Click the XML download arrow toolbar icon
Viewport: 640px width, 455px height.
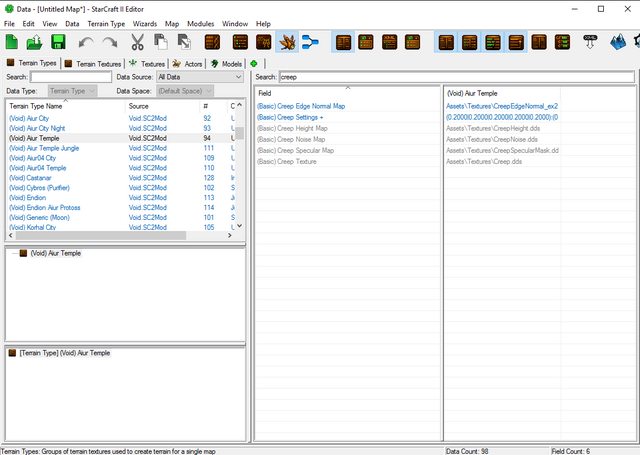[590, 42]
